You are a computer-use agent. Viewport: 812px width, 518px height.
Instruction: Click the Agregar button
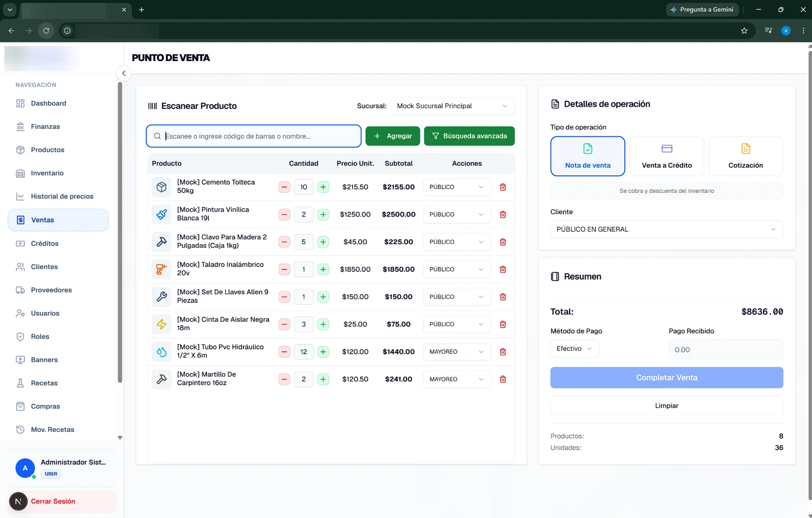(x=393, y=136)
